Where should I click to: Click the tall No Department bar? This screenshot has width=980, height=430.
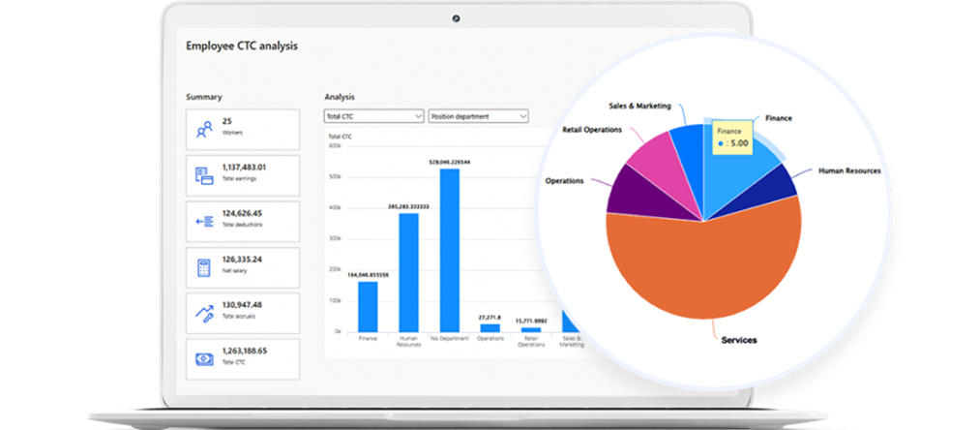449,250
